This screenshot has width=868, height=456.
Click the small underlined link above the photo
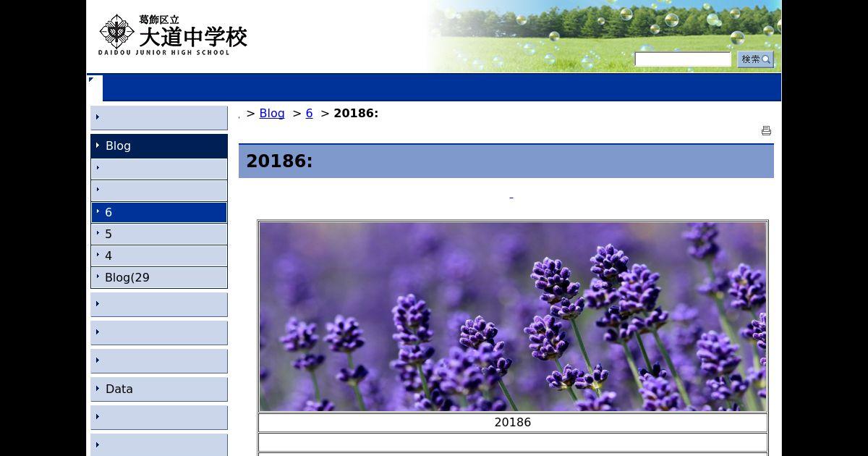click(x=511, y=197)
